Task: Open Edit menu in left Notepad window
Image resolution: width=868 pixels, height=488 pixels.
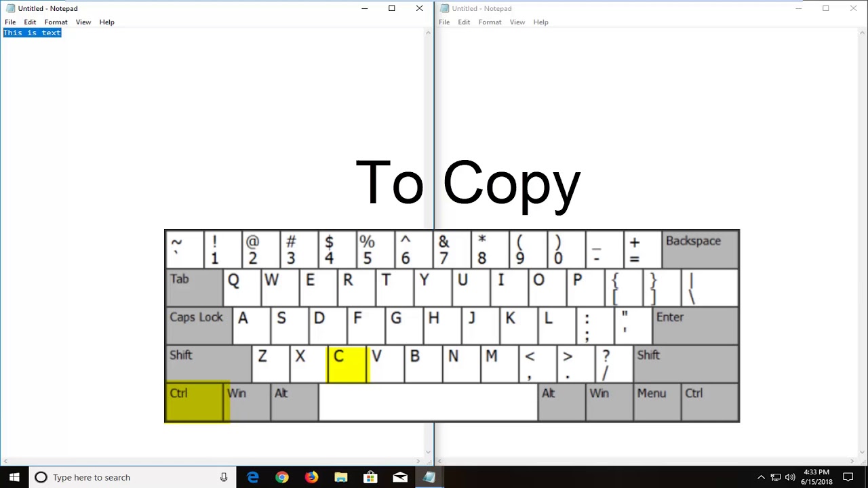Action: click(30, 22)
